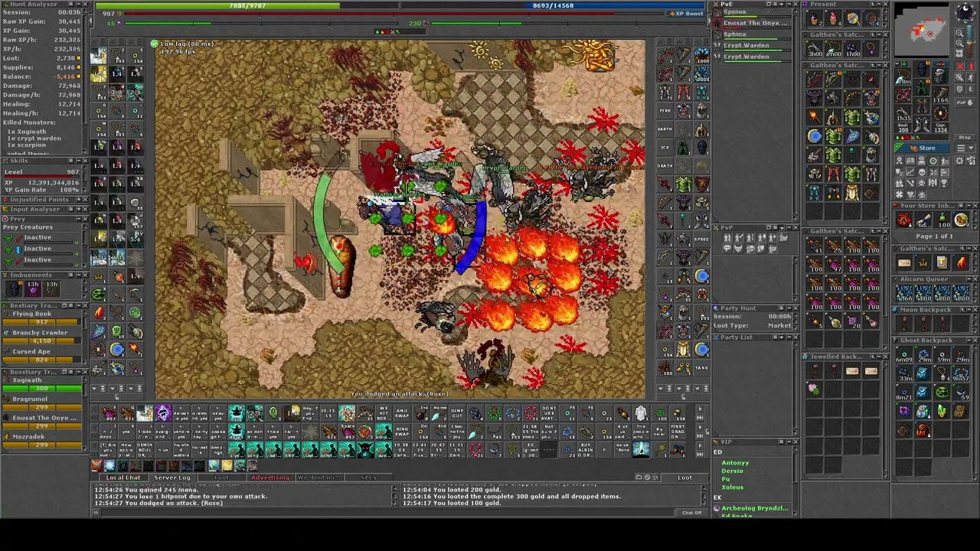Toggle the red standing figure mode

tap(972, 67)
